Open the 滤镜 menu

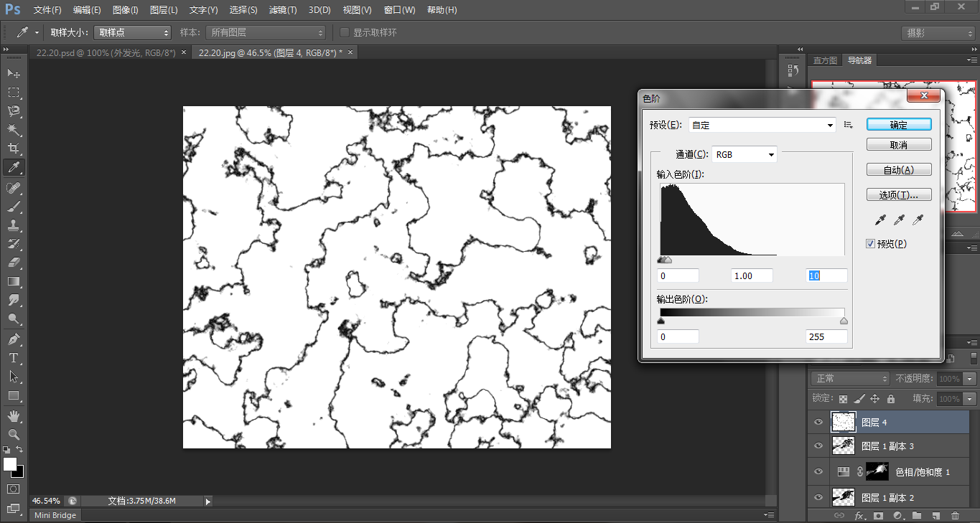(x=283, y=10)
